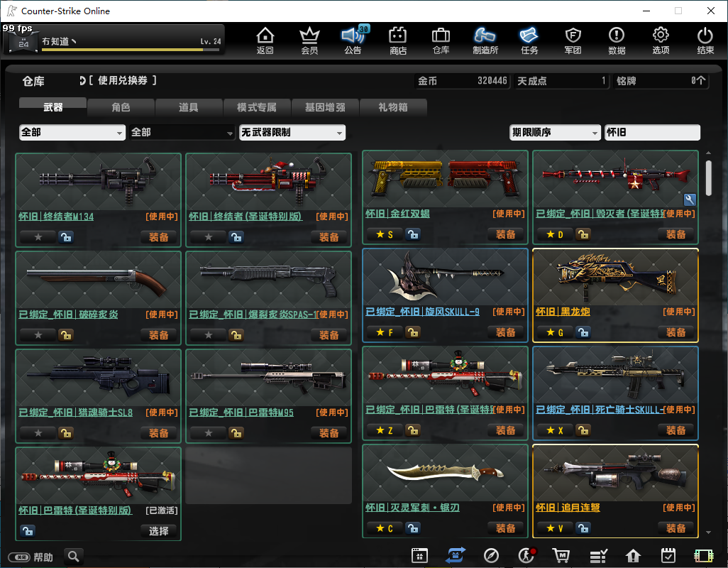The height and width of the screenshot is (568, 728).
Task: Toggle favorite star on 猎魂骑士SL8
Action: tap(38, 433)
